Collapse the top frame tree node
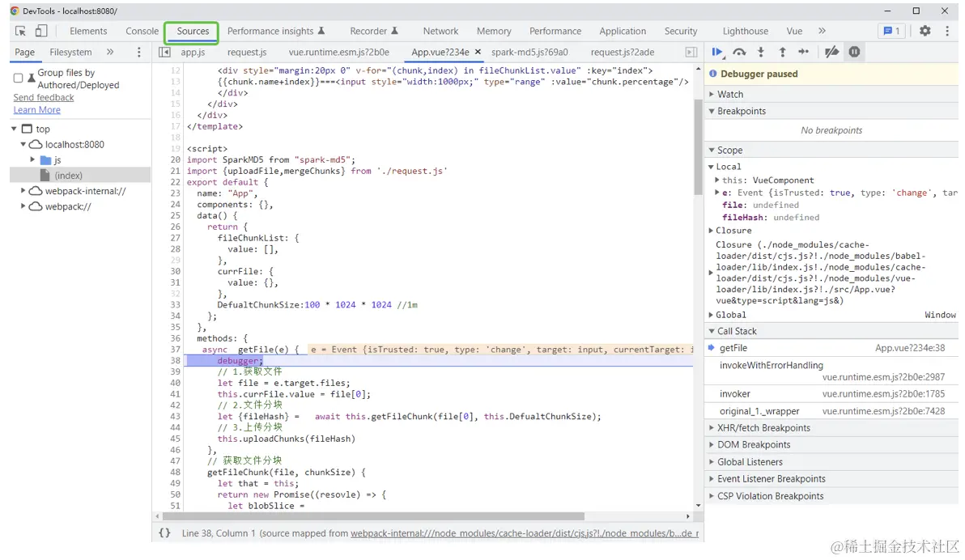965x560 pixels. point(14,129)
